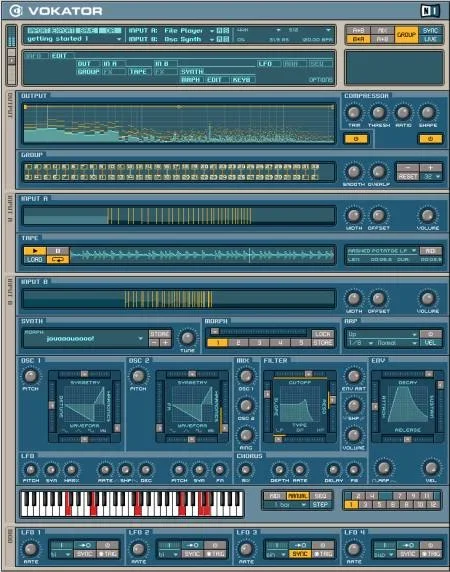450x572 pixels.
Task: Adjust Input A OFFSET knob
Action: 379,216
